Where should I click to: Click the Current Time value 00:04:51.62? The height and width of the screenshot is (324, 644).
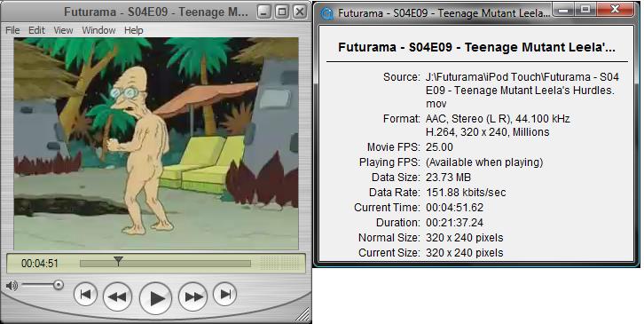455,208
